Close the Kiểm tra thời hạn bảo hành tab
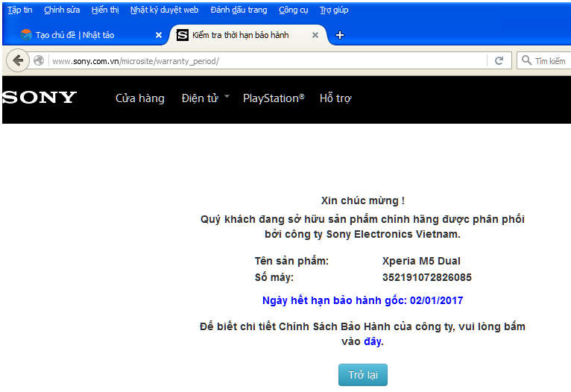 point(315,35)
